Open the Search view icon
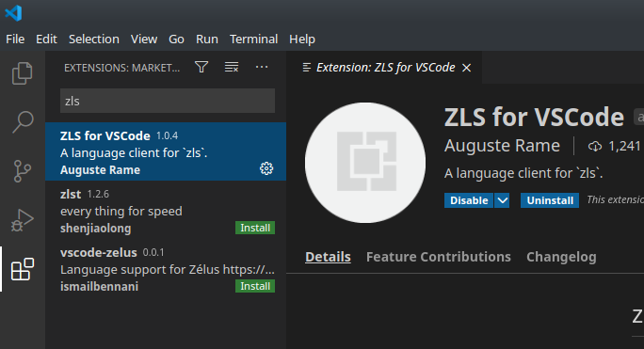 [23, 122]
